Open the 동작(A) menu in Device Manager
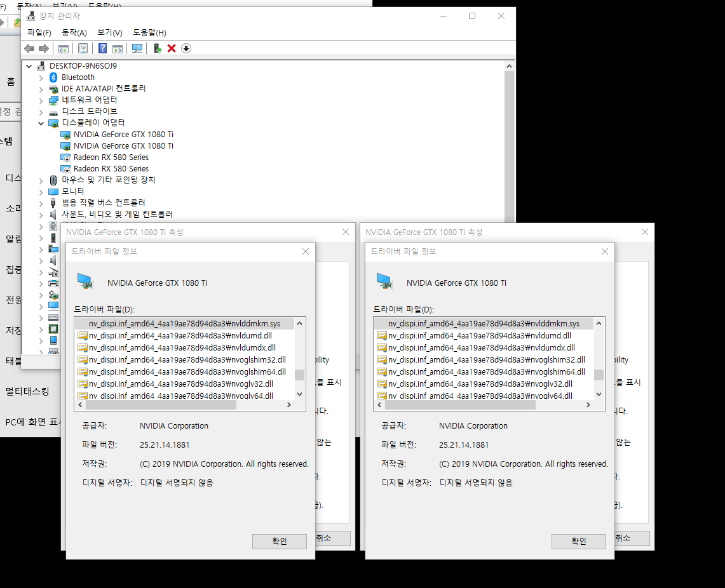This screenshot has width=725, height=588. tap(74, 33)
